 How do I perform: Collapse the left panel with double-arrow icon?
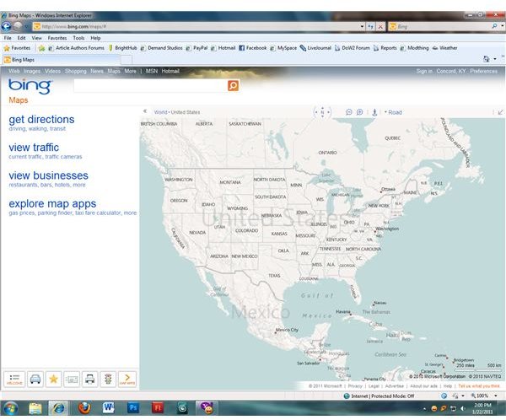coord(145,111)
